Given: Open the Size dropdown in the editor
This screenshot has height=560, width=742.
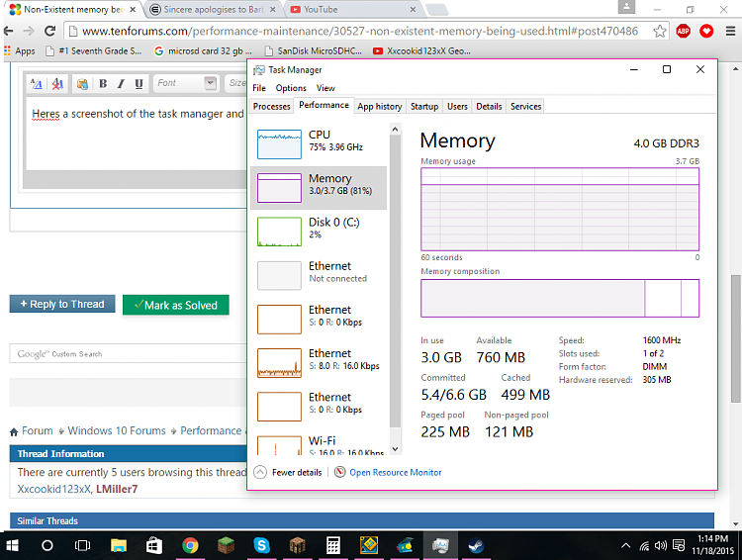Looking at the screenshot, I should coord(236,83).
